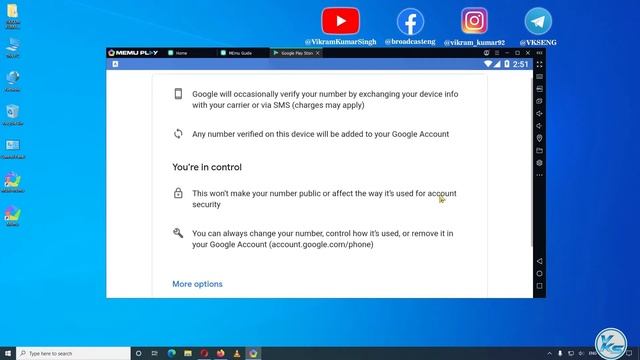
Task: Click 'Any number verified on this device' text
Action: click(320, 134)
